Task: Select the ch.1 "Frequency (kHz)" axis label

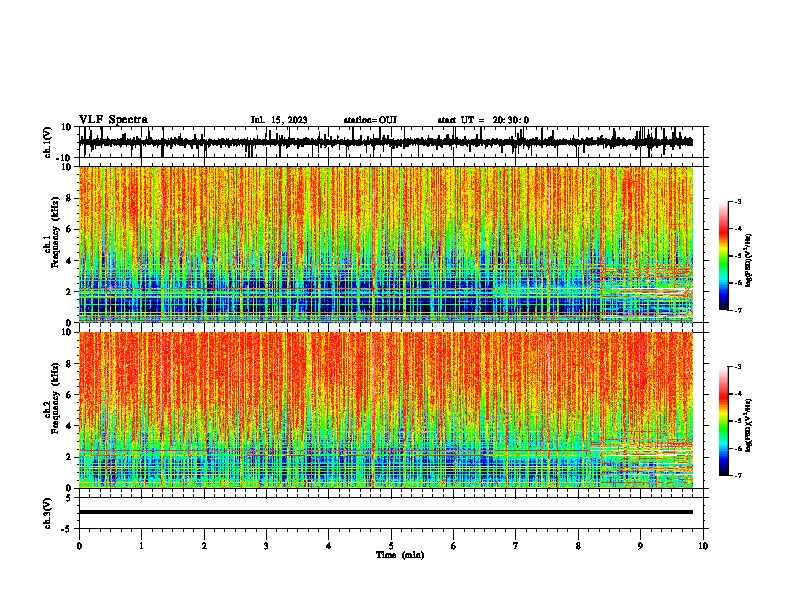Action: (55, 233)
